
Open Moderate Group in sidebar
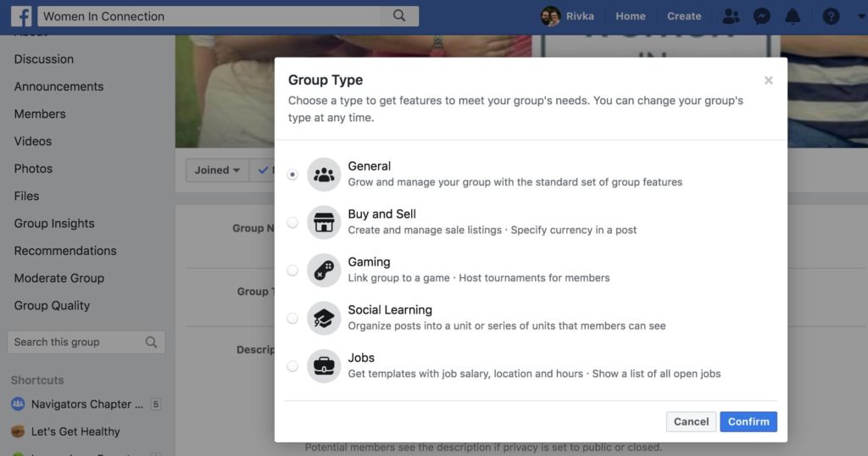[59, 278]
